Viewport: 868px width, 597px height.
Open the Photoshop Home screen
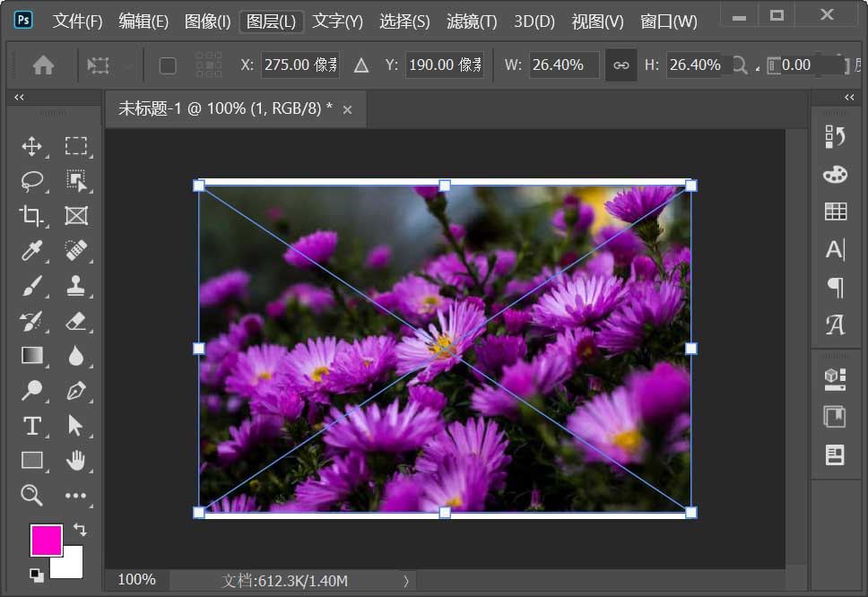(43, 65)
